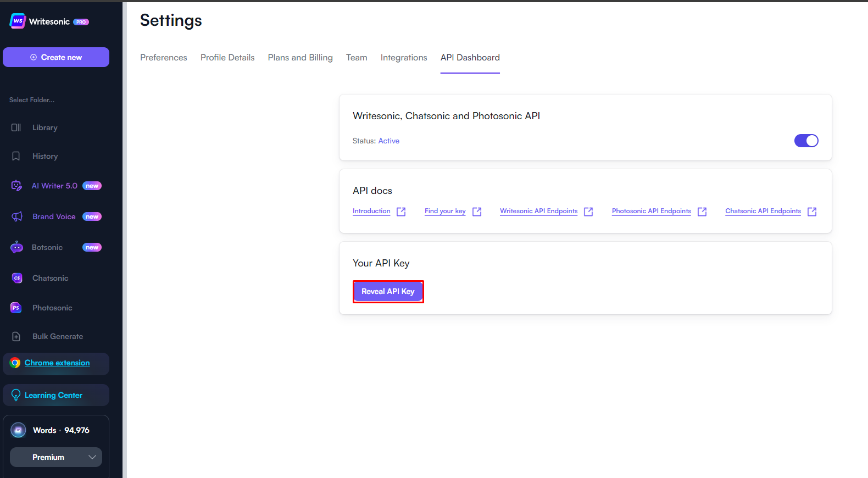
Task: Select the API Dashboard tab
Action: 470,58
